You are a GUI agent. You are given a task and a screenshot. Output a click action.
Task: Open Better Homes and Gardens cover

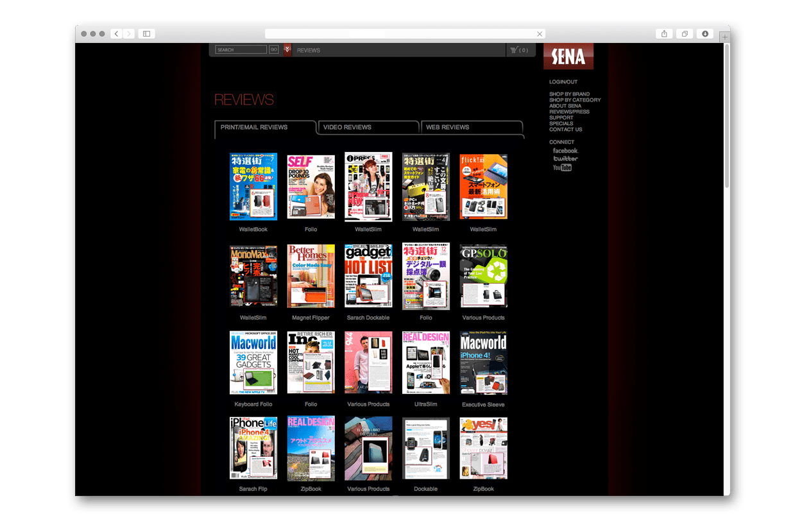click(311, 276)
